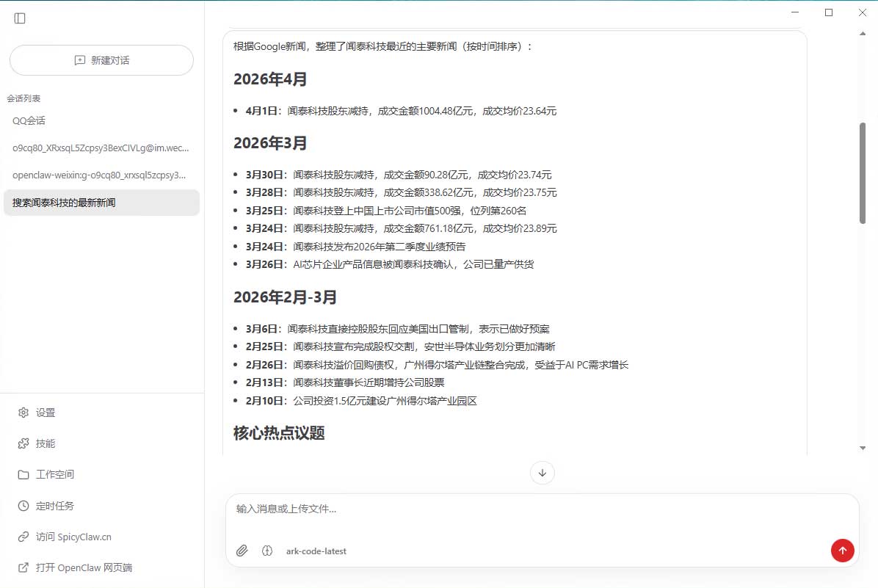Click the 3月26日 AI chip entry

(390, 264)
